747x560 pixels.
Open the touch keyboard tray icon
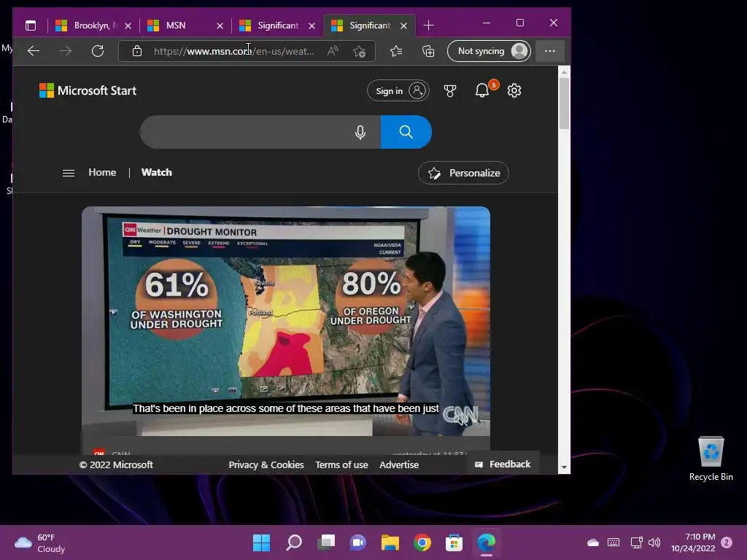614,542
